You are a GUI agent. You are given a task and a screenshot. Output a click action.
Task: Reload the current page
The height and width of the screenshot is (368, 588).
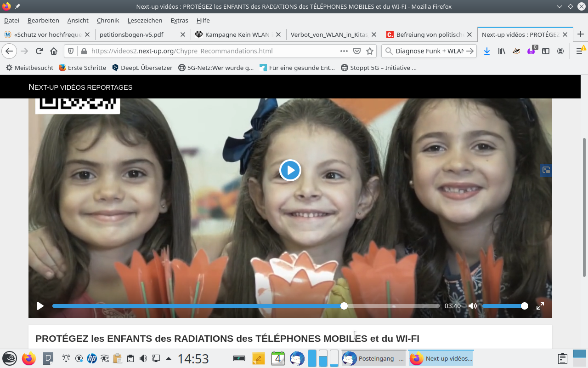click(x=39, y=51)
